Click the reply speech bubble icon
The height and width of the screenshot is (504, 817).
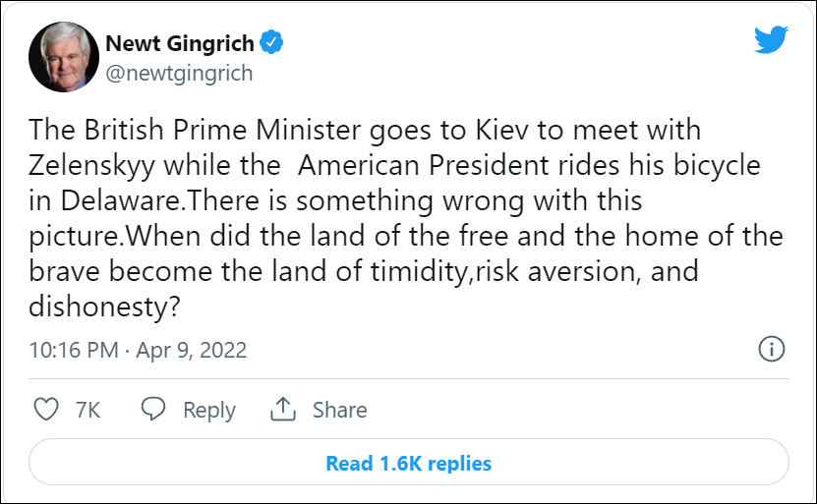point(152,409)
